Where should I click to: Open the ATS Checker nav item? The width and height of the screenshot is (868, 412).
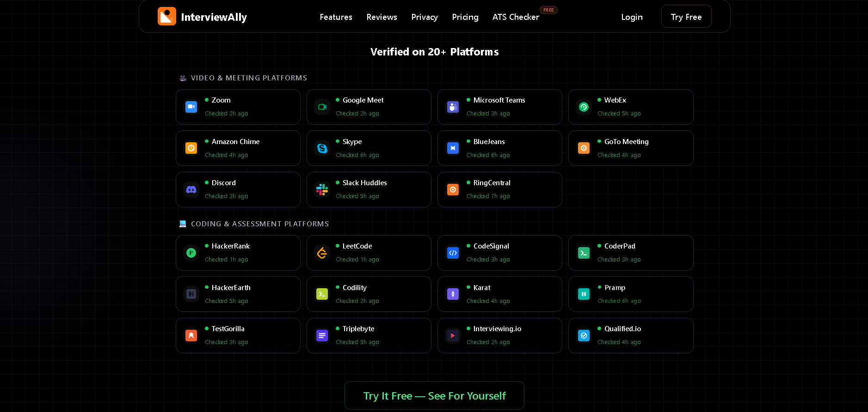click(x=516, y=17)
